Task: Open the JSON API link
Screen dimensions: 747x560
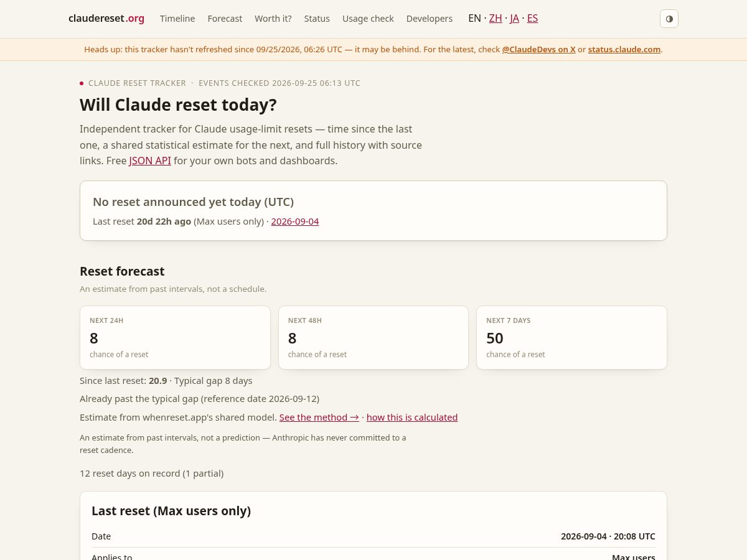Action: point(150,161)
